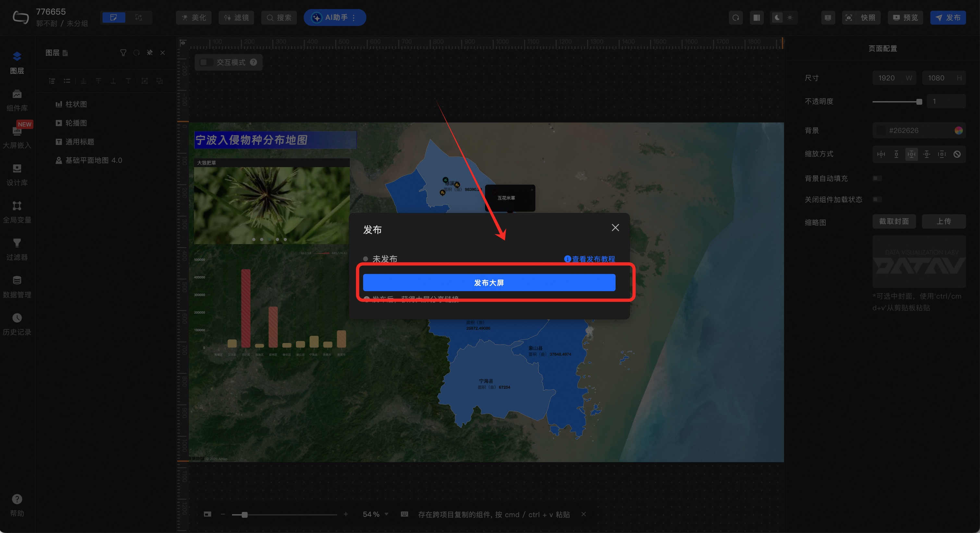
Task: Expand the AI助手 options menu
Action: pyautogui.click(x=354, y=18)
